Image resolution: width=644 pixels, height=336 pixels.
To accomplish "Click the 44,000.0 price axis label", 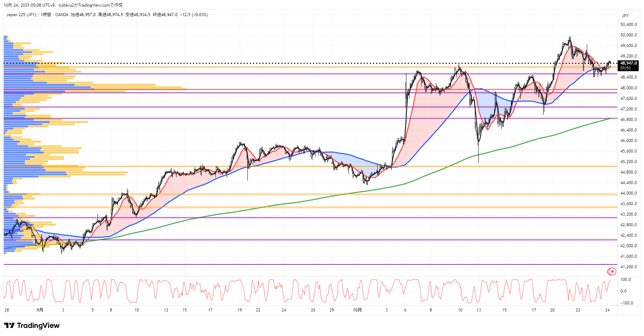I will coord(628,193).
